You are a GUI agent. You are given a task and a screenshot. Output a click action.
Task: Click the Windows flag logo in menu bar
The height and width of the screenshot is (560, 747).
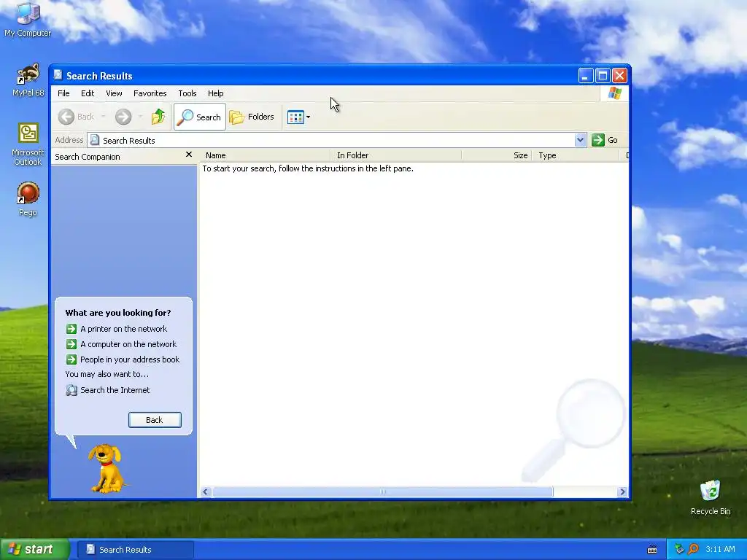pyautogui.click(x=614, y=93)
